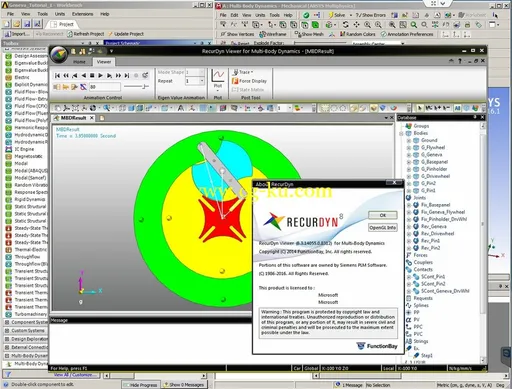Viewport: 512px width, 389px height.
Task: Select Groups in the Database tree
Action: point(421,126)
